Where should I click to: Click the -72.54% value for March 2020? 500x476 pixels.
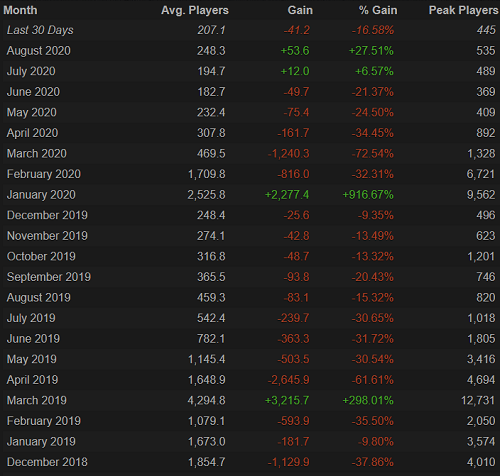point(373,154)
